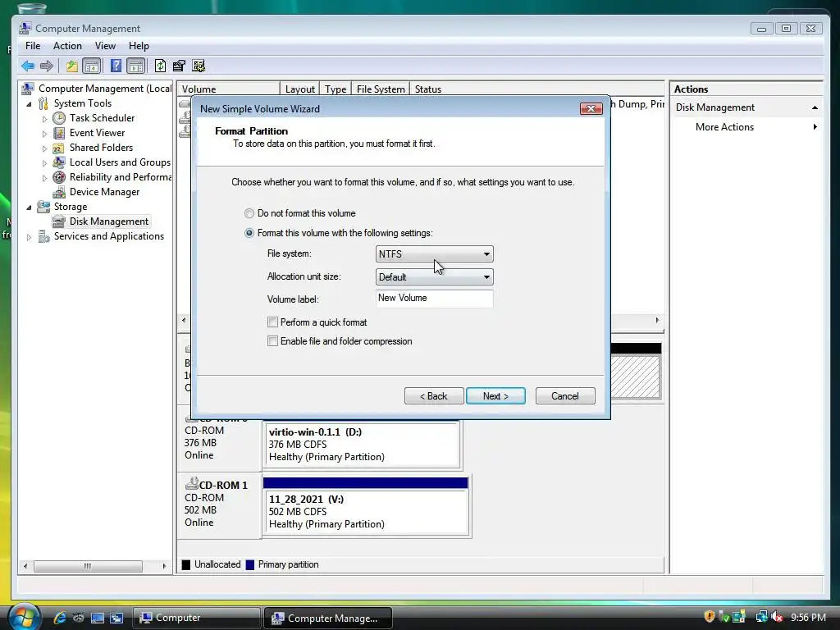Select 'Do not format this volume' option

[249, 213]
